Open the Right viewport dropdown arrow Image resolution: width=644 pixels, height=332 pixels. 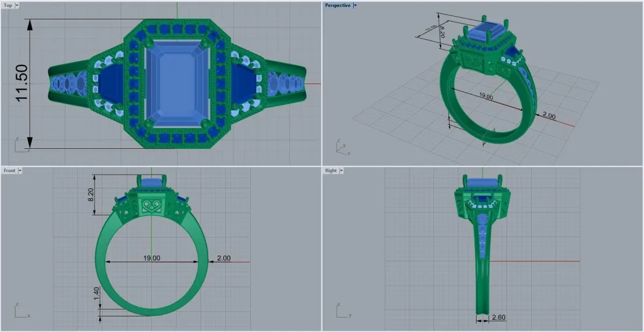point(341,170)
